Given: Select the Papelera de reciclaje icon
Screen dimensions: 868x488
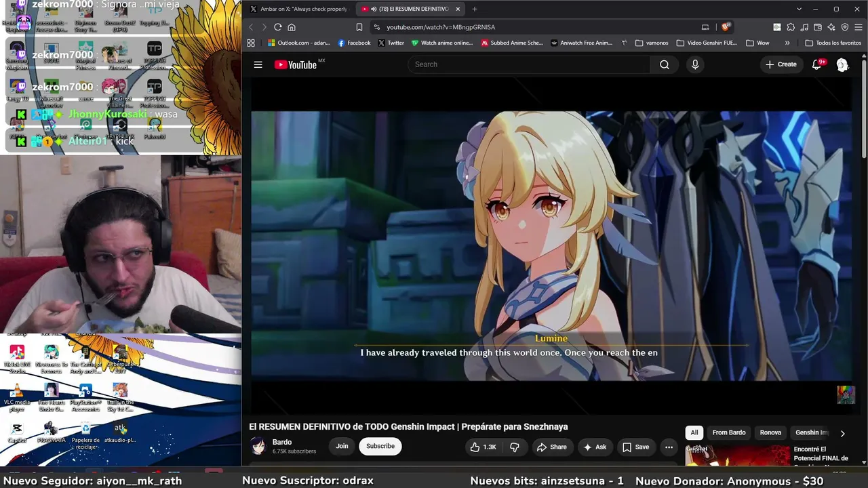Looking at the screenshot, I should [x=86, y=435].
